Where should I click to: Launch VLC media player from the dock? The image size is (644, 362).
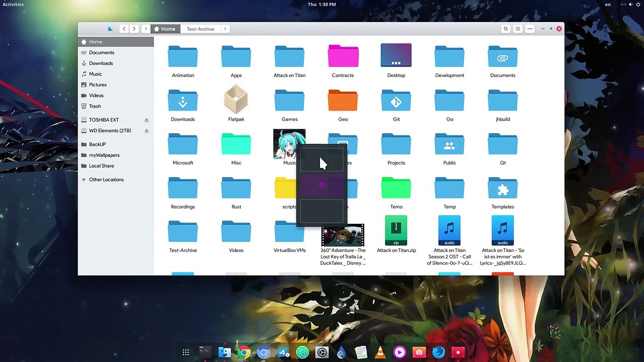coord(380,352)
